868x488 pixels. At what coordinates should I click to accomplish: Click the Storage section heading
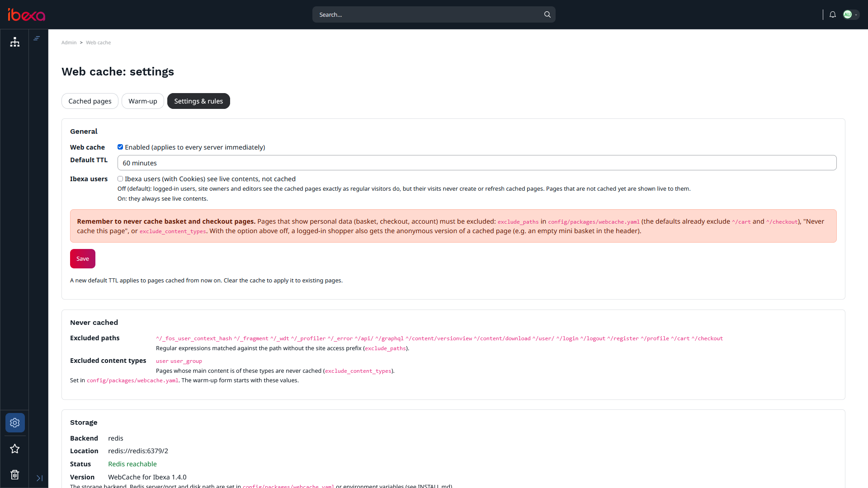click(x=84, y=422)
